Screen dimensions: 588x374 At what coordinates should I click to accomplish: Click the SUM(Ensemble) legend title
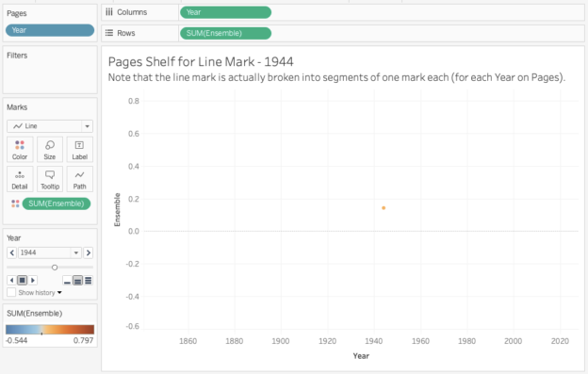[x=35, y=314]
